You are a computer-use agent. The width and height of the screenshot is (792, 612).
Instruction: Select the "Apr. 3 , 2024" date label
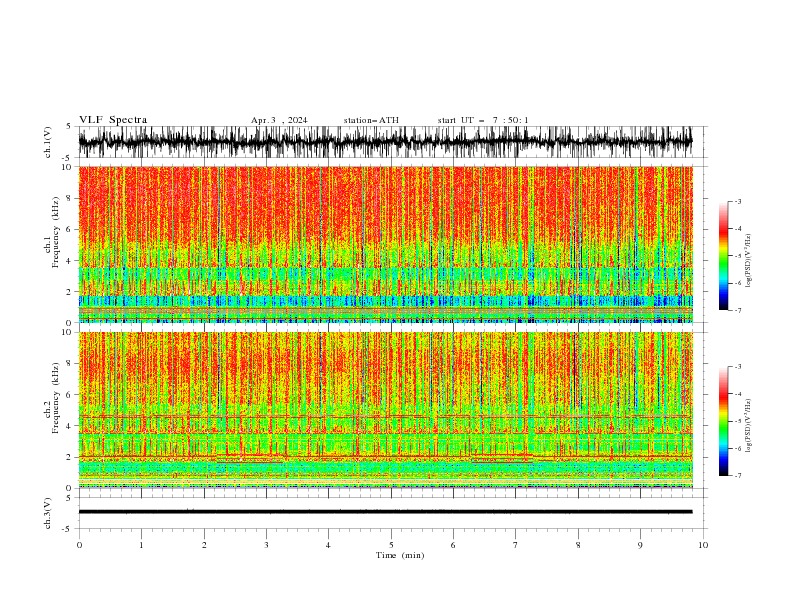279,120
